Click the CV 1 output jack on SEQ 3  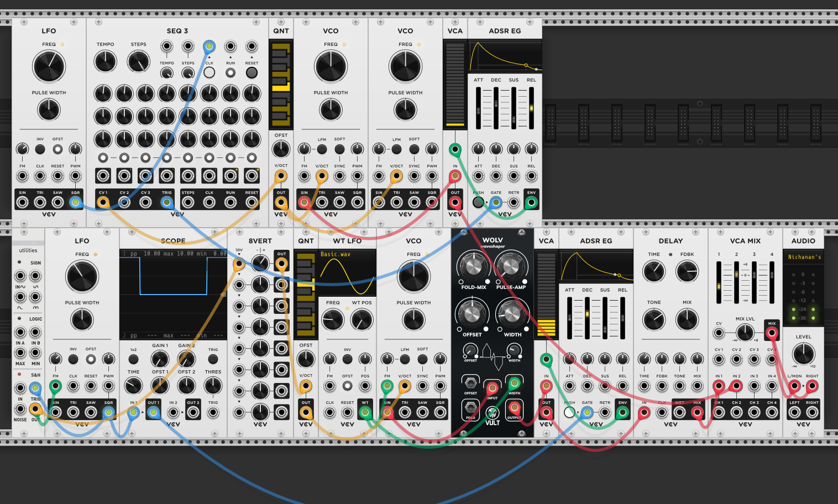point(103,202)
